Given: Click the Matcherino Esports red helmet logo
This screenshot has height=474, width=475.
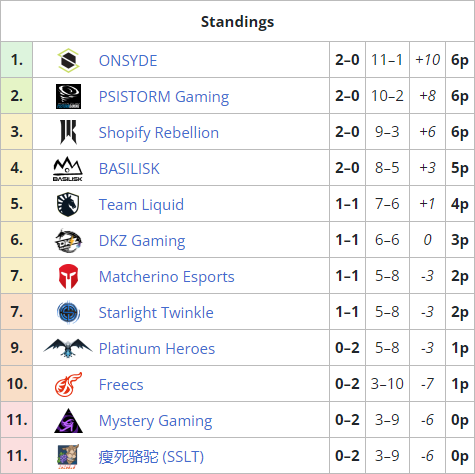Looking at the screenshot, I should coord(68,276).
